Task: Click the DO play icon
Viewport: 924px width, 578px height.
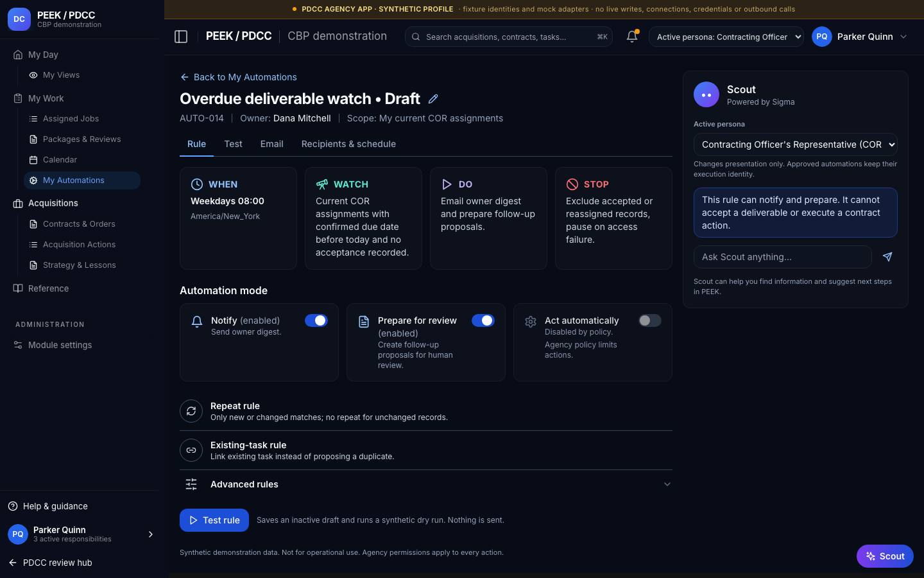Action: (x=447, y=184)
